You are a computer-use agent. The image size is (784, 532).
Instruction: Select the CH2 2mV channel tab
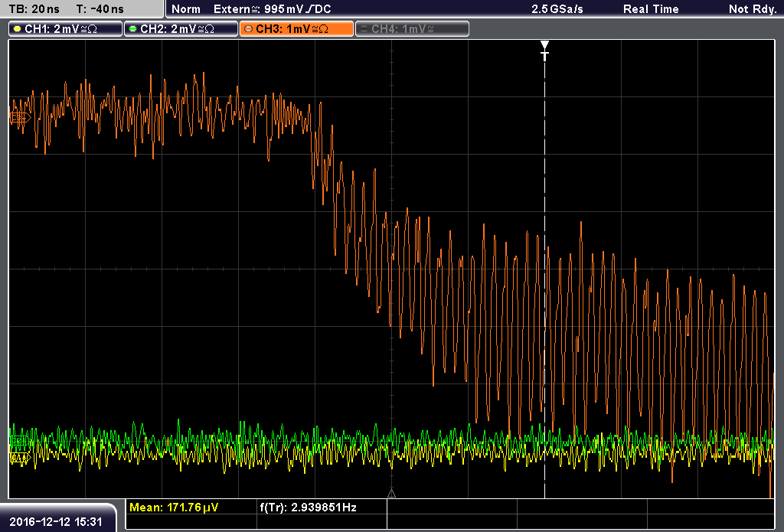tap(181, 29)
